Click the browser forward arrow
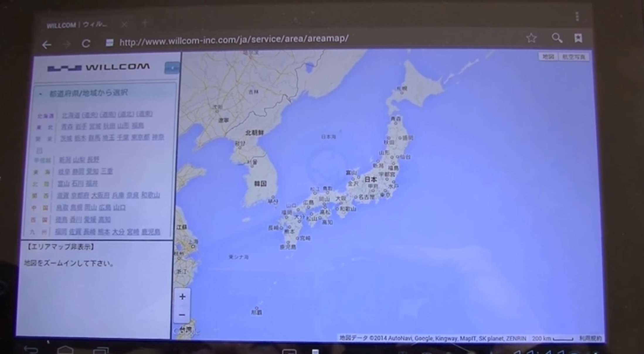The height and width of the screenshot is (354, 644). coord(67,44)
